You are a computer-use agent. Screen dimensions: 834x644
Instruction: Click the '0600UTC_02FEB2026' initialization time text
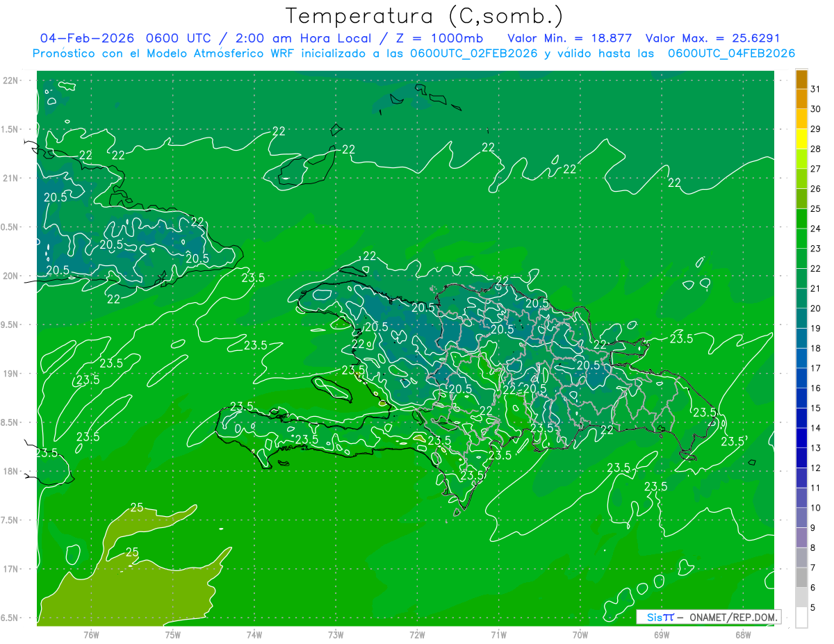[x=474, y=53]
